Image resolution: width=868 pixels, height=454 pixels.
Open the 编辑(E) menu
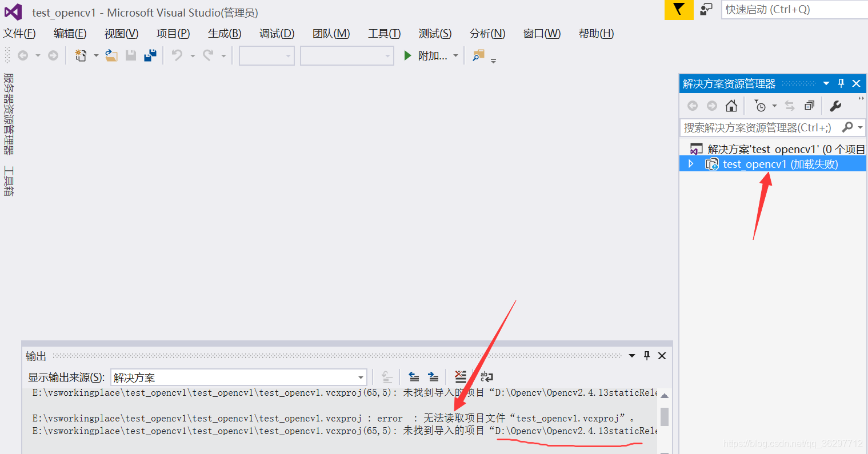point(70,34)
